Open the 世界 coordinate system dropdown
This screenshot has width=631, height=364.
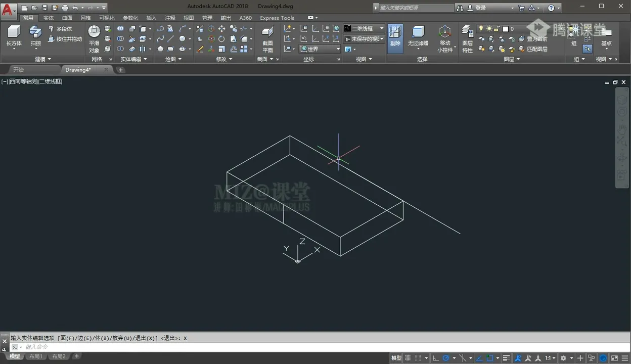click(x=320, y=49)
